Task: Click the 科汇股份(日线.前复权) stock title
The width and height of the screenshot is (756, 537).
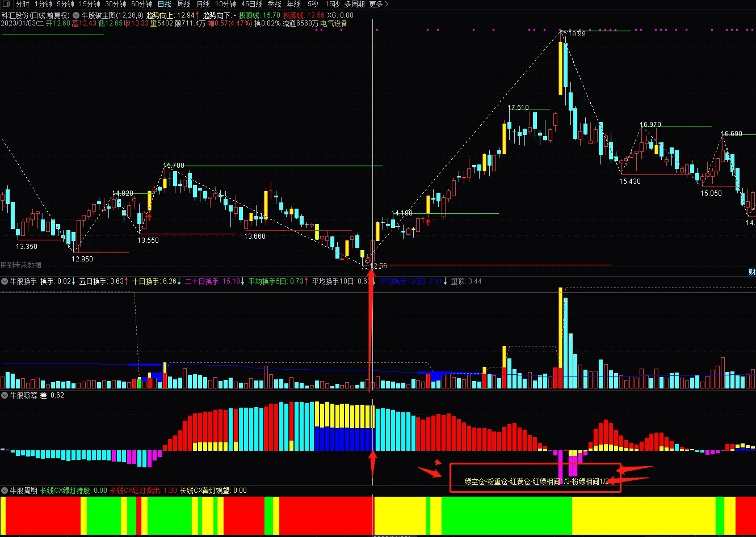Action: (x=35, y=15)
